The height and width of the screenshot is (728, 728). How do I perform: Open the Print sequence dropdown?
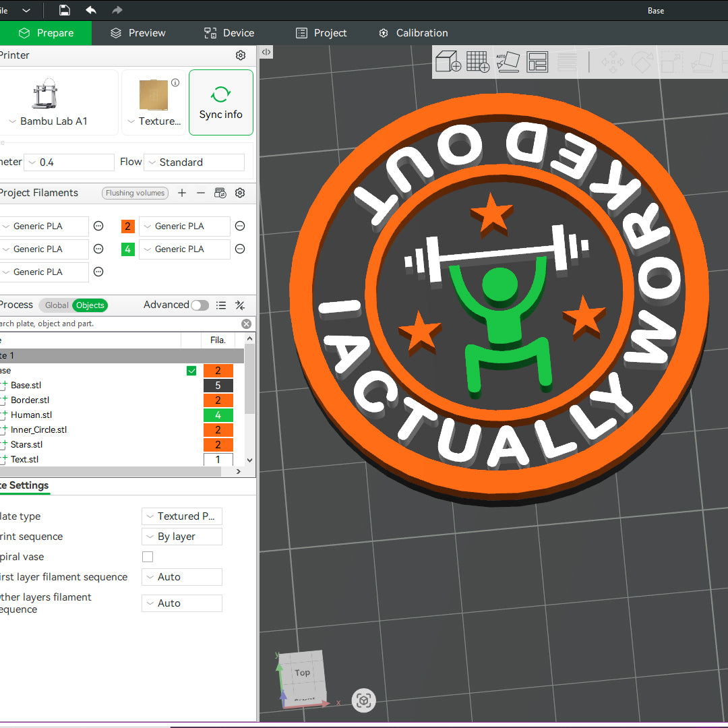(182, 537)
